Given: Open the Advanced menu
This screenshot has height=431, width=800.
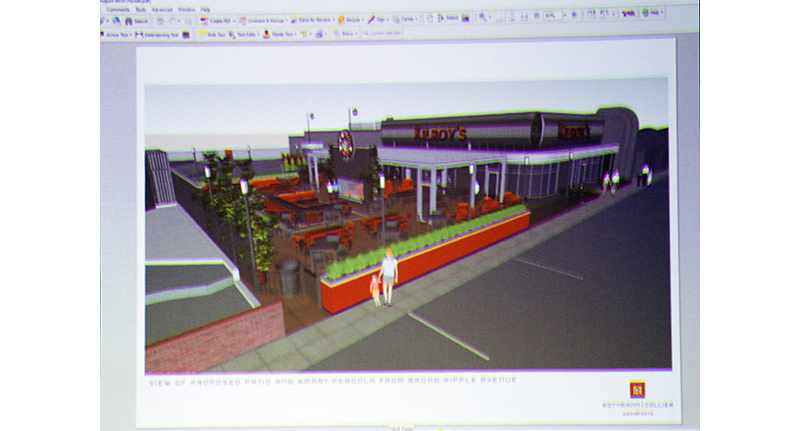Looking at the screenshot, I should tap(162, 10).
